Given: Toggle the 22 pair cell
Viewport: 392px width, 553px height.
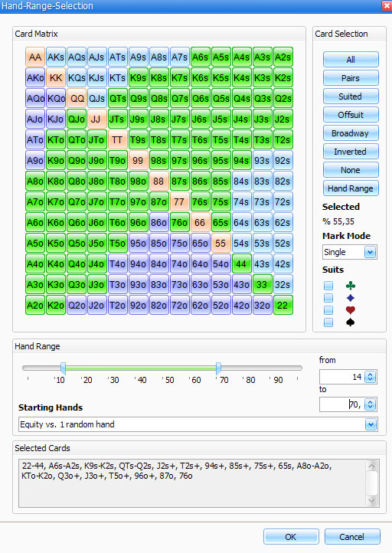Looking at the screenshot, I should pyautogui.click(x=283, y=305).
